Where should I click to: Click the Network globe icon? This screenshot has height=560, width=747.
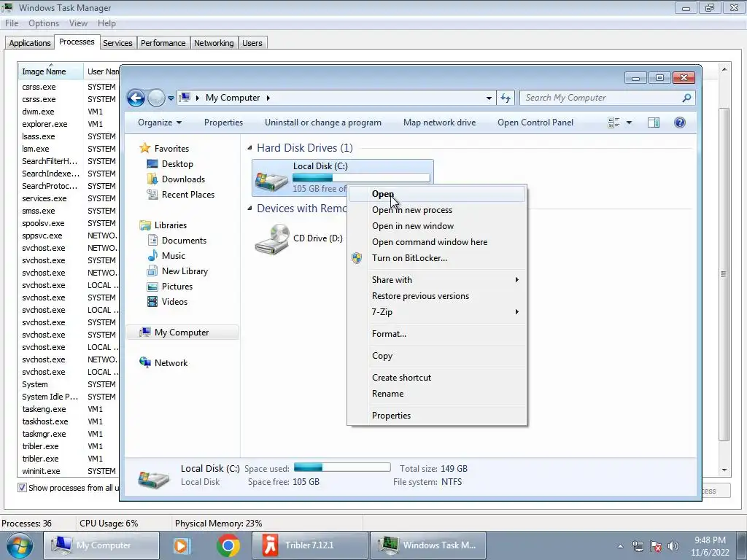point(145,362)
